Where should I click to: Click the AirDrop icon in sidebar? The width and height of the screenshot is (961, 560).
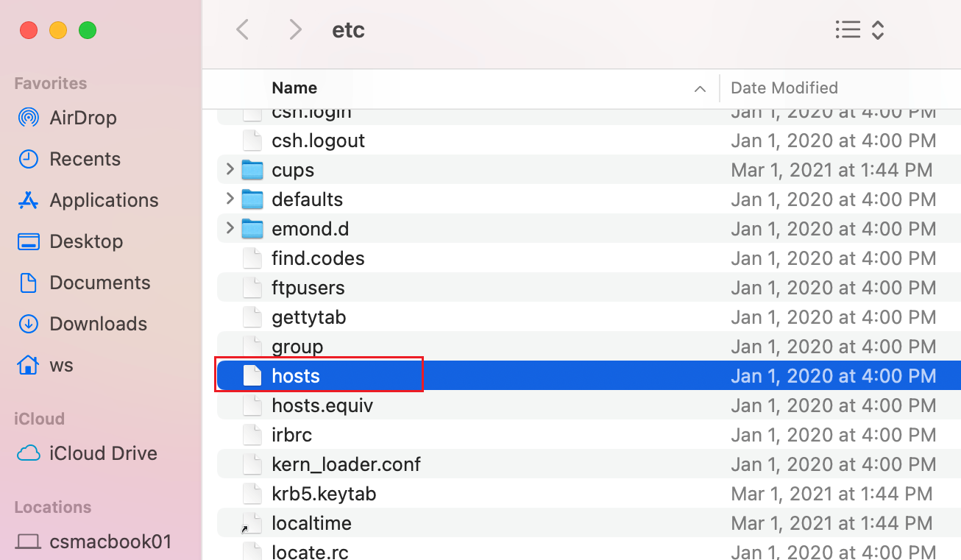[28, 118]
